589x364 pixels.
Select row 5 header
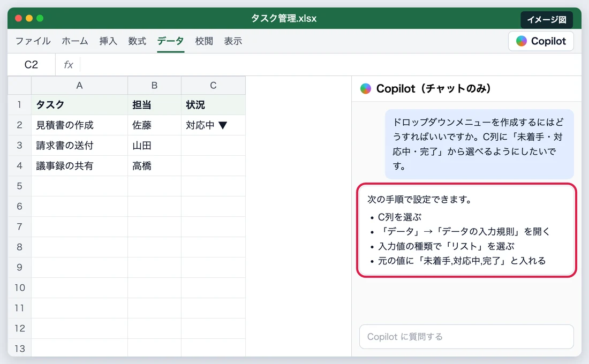point(19,186)
